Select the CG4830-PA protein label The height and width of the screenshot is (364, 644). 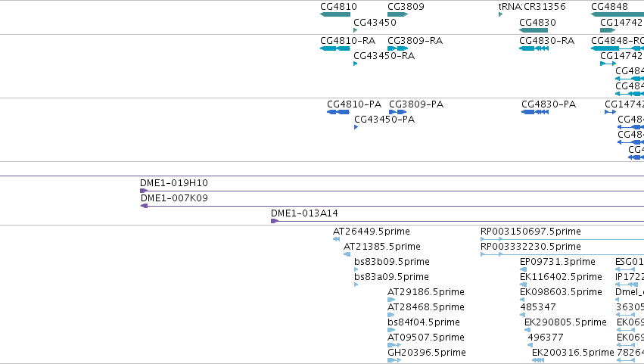549,104
